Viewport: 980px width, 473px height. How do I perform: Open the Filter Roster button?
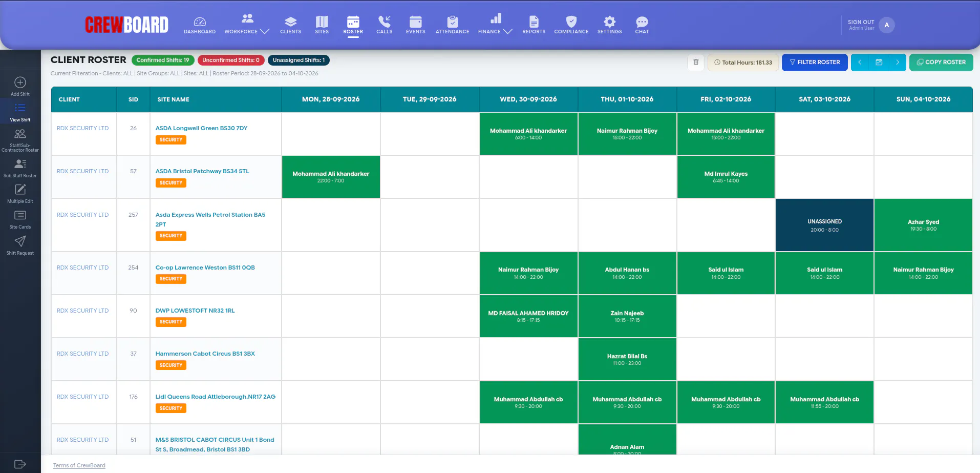click(814, 63)
